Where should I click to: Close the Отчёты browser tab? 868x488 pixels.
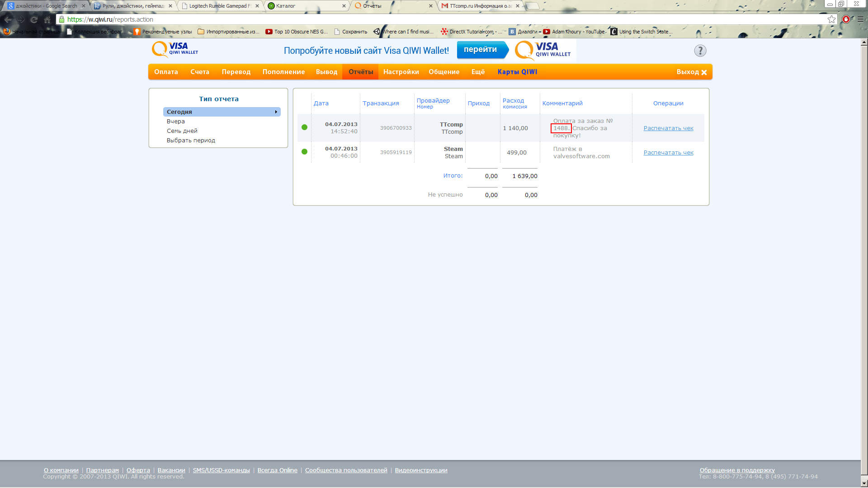point(430,6)
